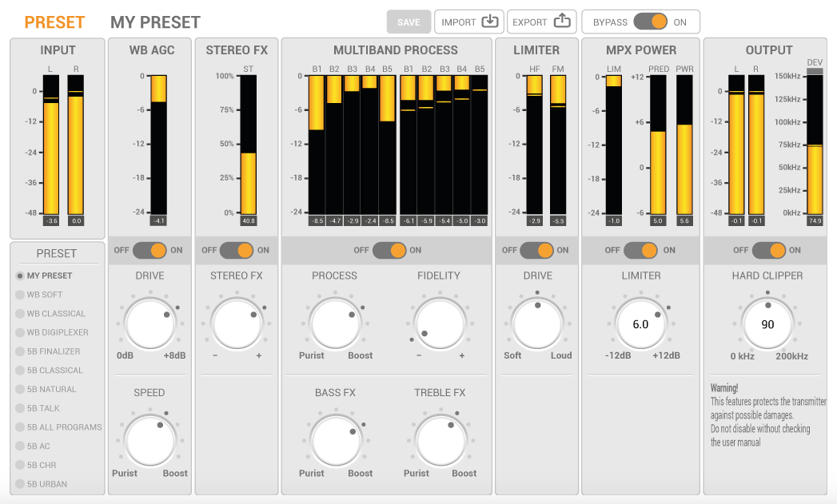837x504 pixels.
Task: Choose the 5B FINALIZER preset
Action: 54,351
